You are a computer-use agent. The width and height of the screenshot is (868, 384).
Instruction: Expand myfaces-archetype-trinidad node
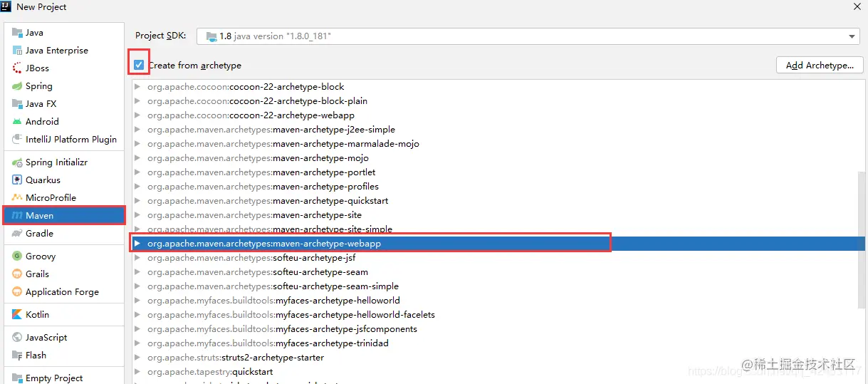[137, 343]
